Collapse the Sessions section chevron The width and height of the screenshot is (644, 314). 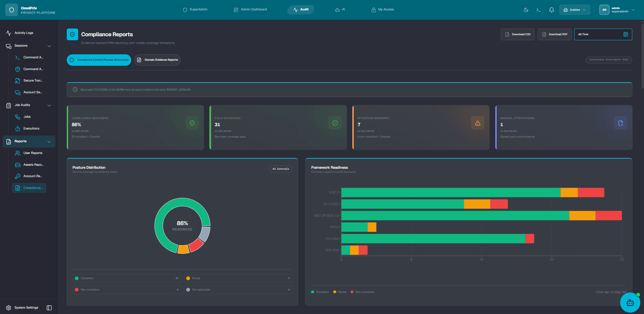49,46
